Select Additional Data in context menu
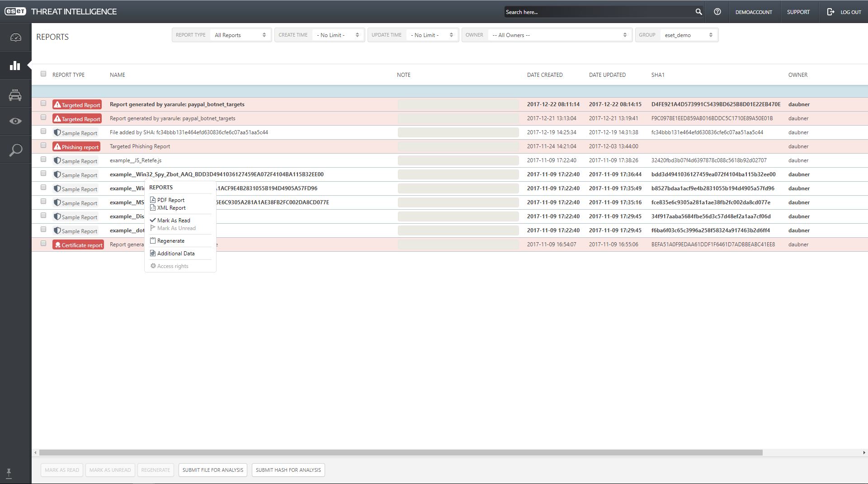This screenshot has width=868, height=484. click(175, 254)
